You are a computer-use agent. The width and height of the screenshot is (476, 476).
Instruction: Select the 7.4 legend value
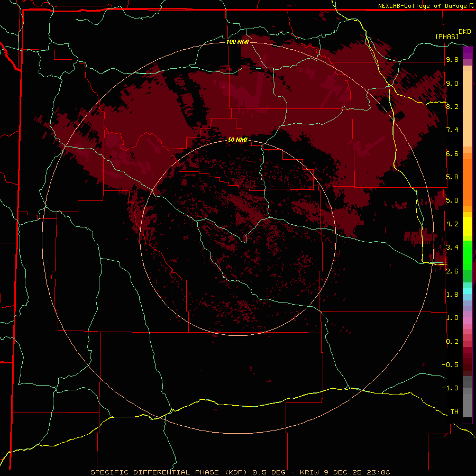pyautogui.click(x=452, y=130)
